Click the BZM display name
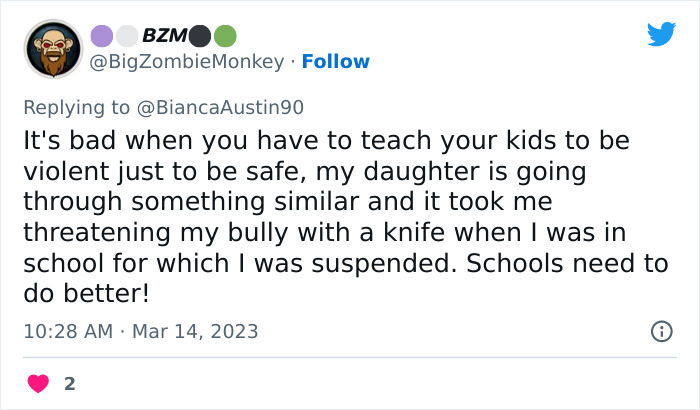700x410 pixels. 164,36
